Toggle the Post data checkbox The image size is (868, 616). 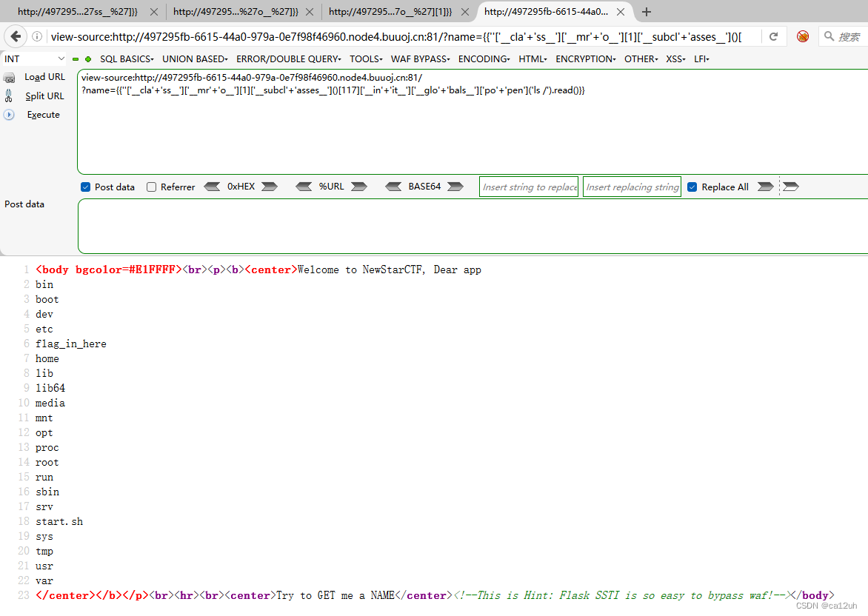tap(85, 187)
